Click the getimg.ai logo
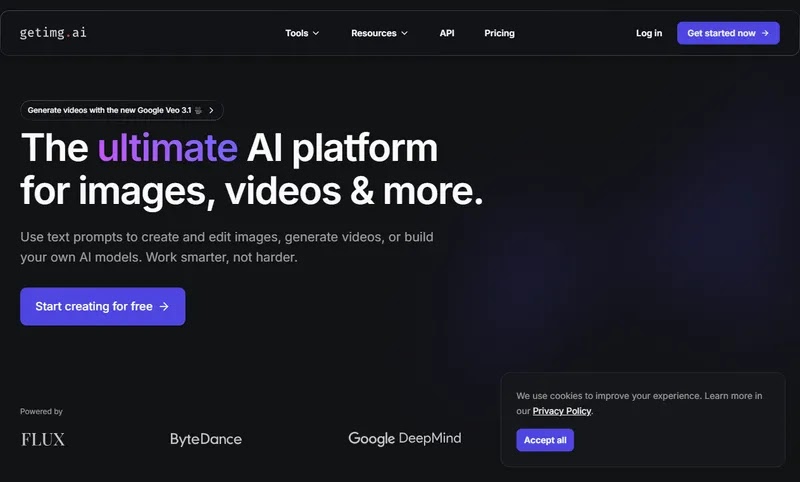800x482 pixels. point(53,33)
